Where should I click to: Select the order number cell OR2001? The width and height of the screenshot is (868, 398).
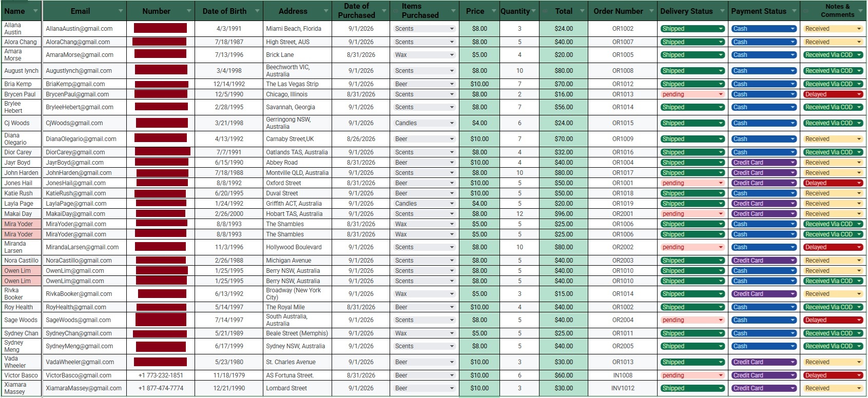[623, 214]
